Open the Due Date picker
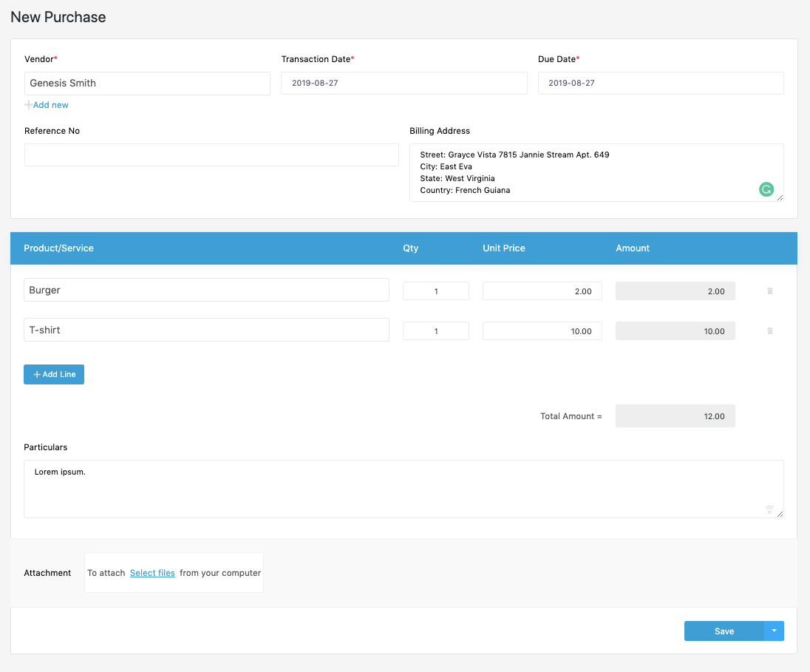This screenshot has width=810, height=672. (x=660, y=83)
